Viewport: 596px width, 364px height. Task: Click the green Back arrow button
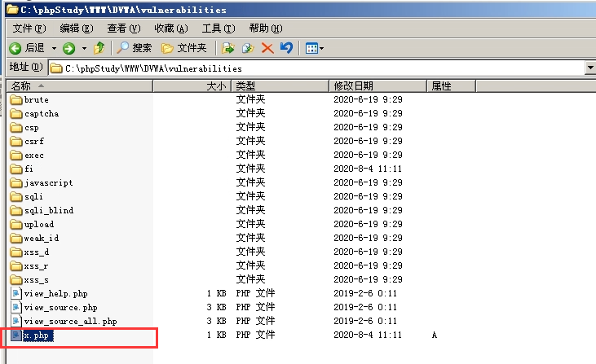tap(16, 48)
